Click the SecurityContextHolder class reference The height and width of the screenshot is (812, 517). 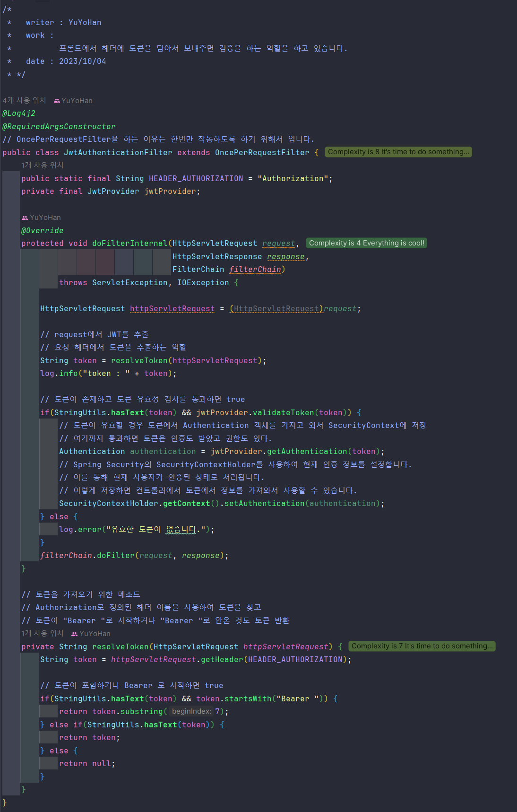coord(109,504)
